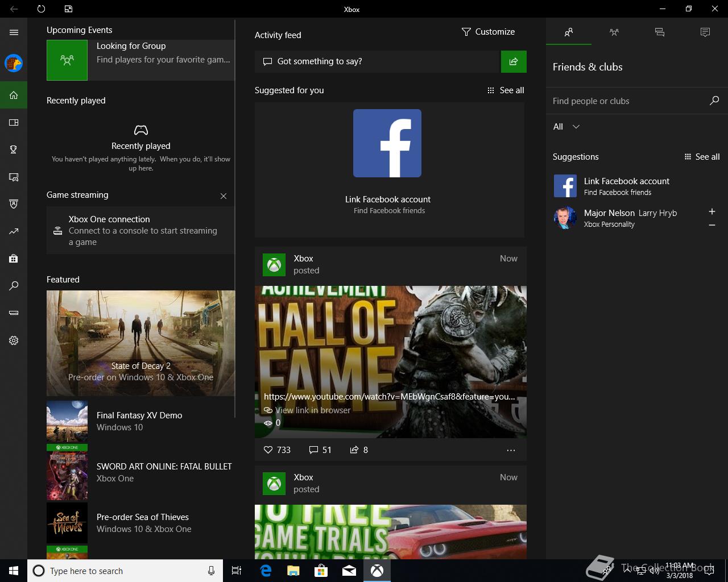The image size is (728, 582).
Task: Open SWORD ART ONLINE: FATAL BULLET item
Action: [x=140, y=472]
